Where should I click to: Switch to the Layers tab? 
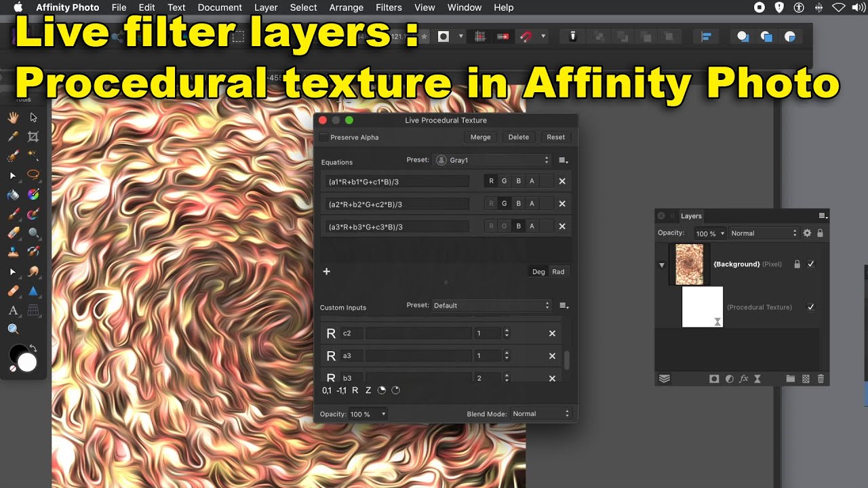(691, 216)
